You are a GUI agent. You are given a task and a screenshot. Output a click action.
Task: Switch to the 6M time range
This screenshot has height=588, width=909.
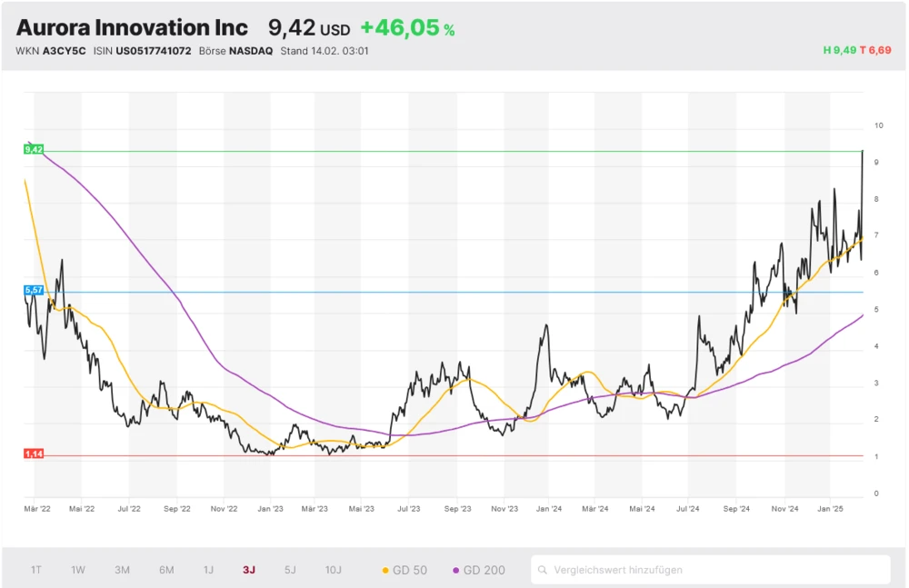tap(166, 570)
